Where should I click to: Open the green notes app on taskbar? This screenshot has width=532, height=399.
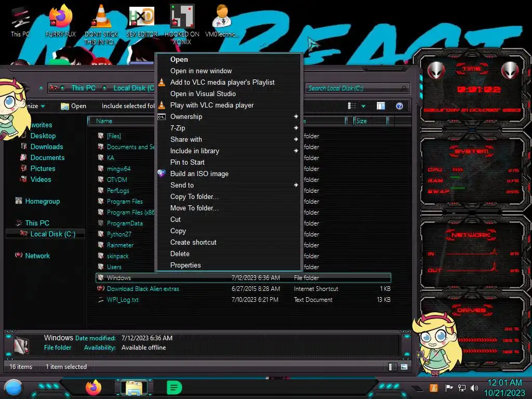(175, 388)
